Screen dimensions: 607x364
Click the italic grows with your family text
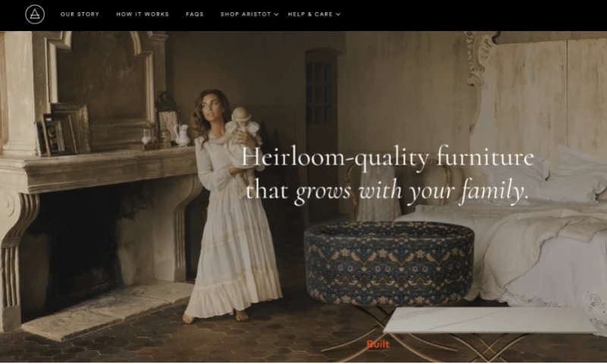[x=411, y=191]
